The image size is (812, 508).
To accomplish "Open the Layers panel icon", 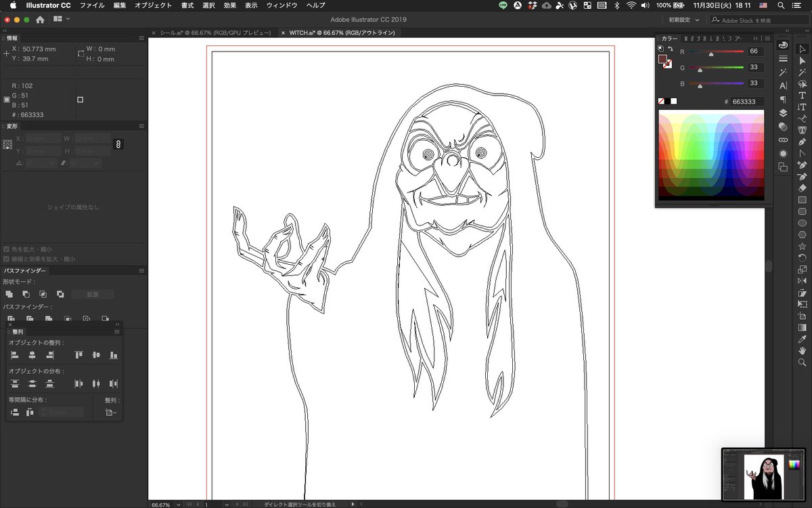I will [783, 113].
